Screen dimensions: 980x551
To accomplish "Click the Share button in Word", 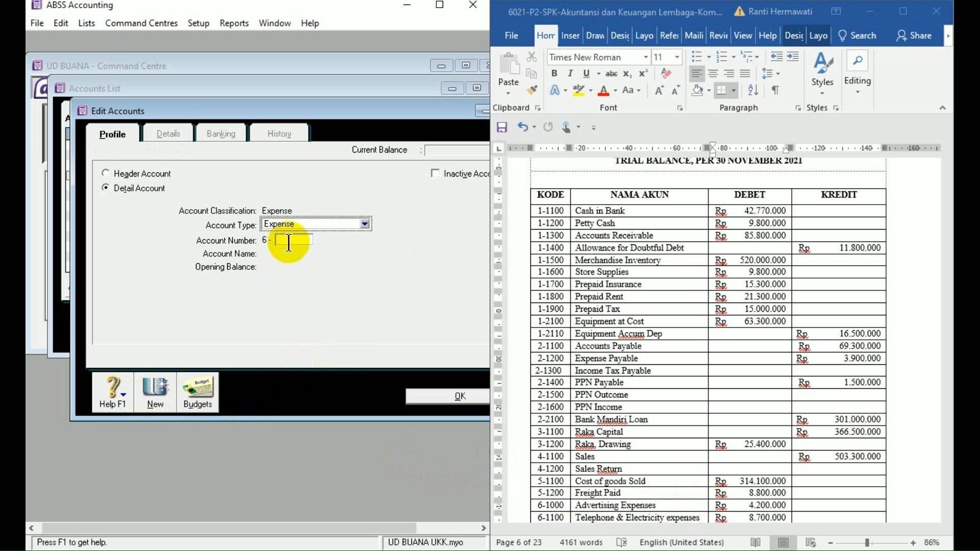I will coord(914,35).
